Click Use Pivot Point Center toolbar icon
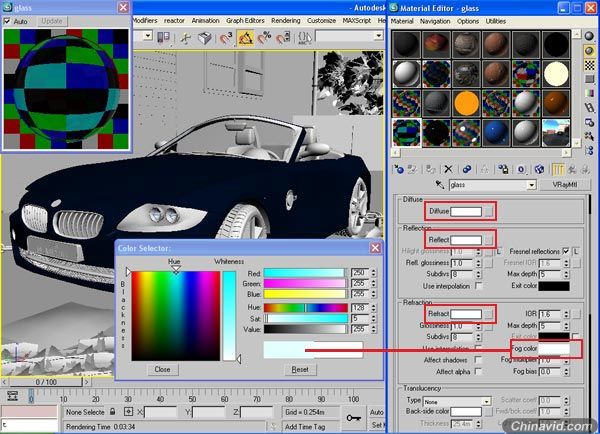Image resolution: width=600 pixels, height=434 pixels. [163, 37]
